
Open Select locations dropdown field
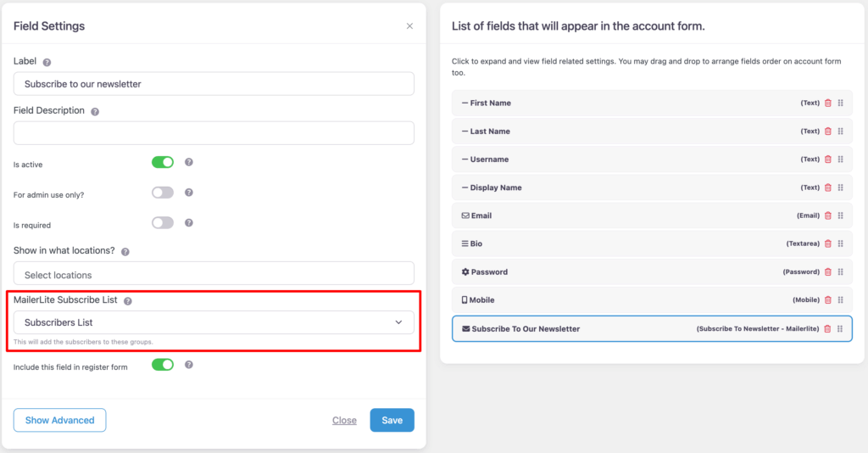pyautogui.click(x=214, y=274)
